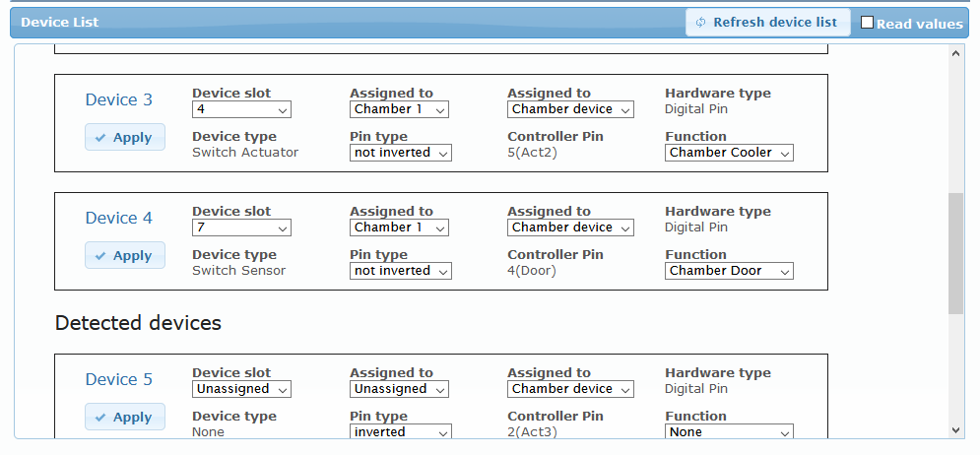Open Device 4 Assigned to Chamber 1 dropdown
This screenshot has width=980, height=455.
[399, 227]
